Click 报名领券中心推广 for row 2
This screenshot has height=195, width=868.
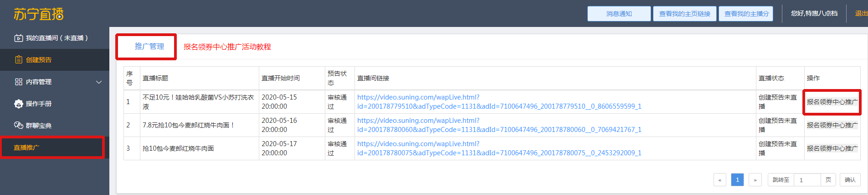(x=832, y=125)
